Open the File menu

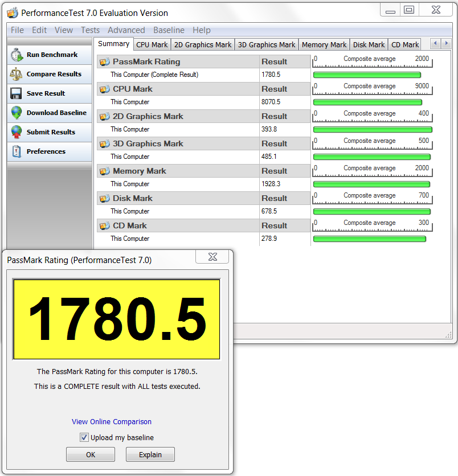tap(17, 30)
